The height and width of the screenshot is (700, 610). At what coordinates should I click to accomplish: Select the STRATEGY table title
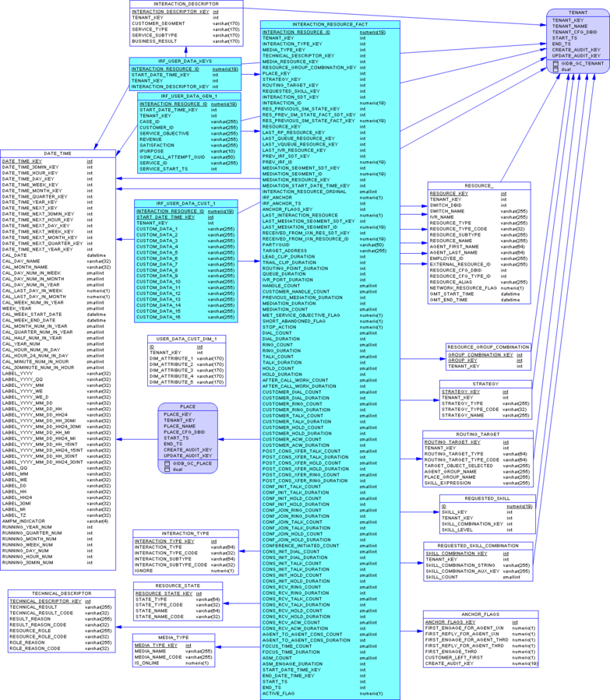[485, 384]
